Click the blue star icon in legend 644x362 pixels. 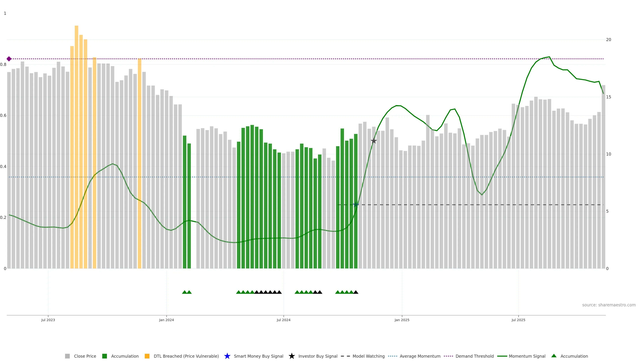click(x=227, y=356)
